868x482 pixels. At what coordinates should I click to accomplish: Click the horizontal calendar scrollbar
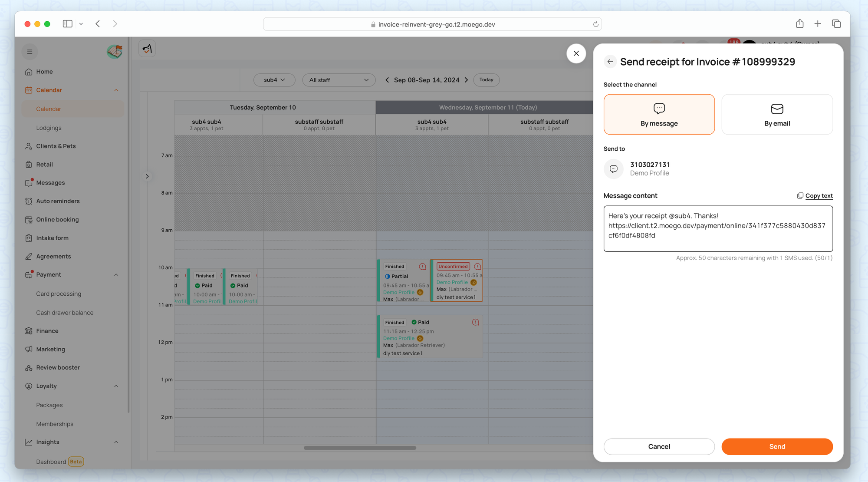359,448
